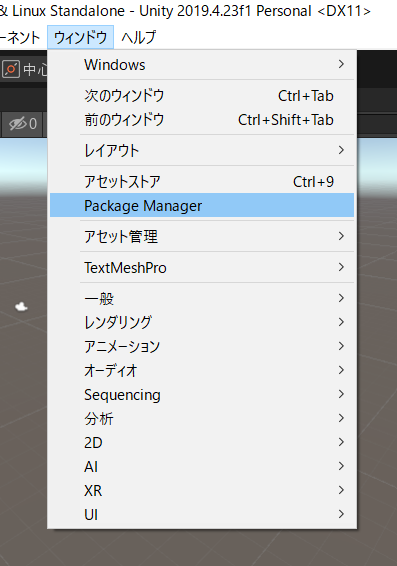This screenshot has height=566, width=397.
Task: Open the レイアウト submenu
Action: coord(202,151)
